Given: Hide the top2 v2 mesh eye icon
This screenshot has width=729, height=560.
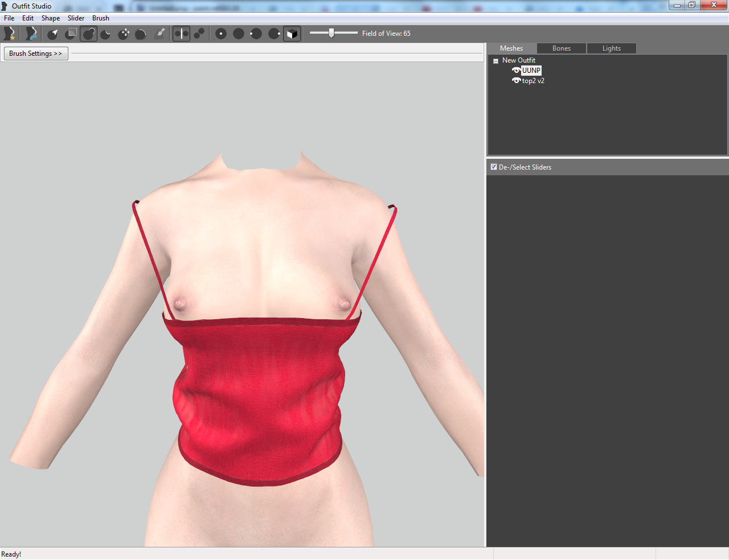Looking at the screenshot, I should tap(516, 81).
